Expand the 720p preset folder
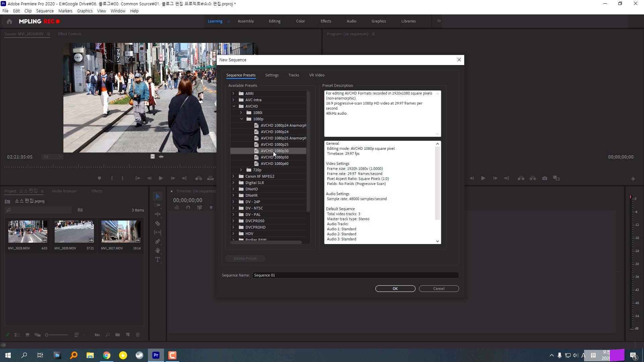The height and width of the screenshot is (362, 644). point(241,170)
